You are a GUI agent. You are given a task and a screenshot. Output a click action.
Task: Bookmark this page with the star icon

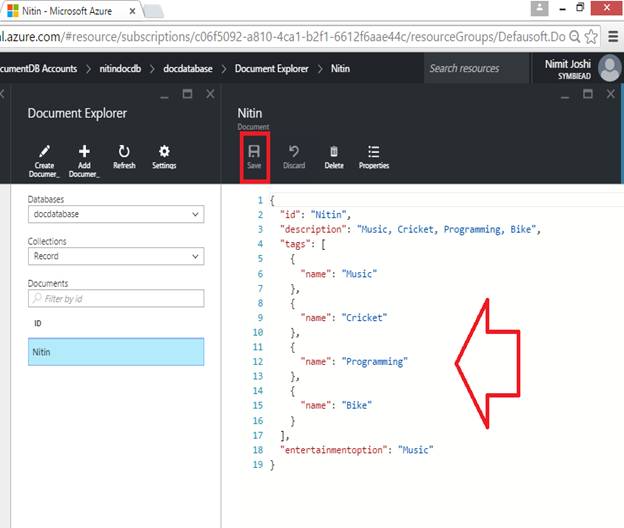click(591, 37)
